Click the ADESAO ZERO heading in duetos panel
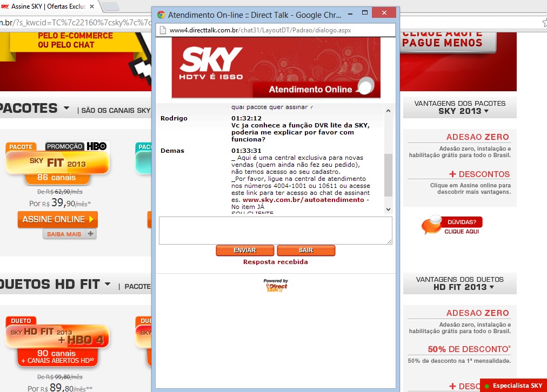Viewport: 547px width, 392px height. pos(478,313)
